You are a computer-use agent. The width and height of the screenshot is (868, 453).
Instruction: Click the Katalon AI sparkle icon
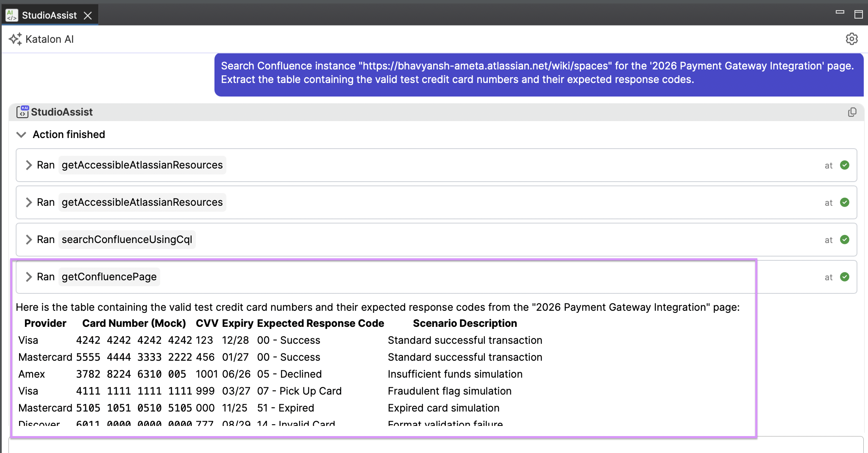pos(15,39)
